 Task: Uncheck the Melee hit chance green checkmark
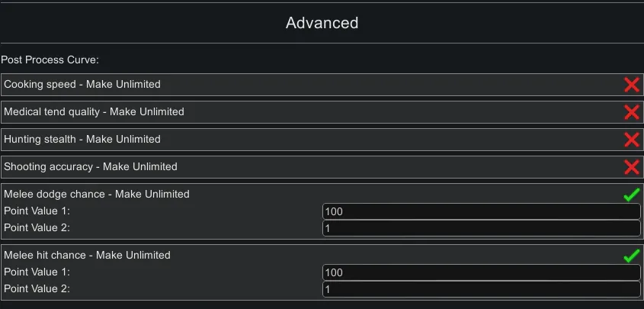(x=631, y=256)
